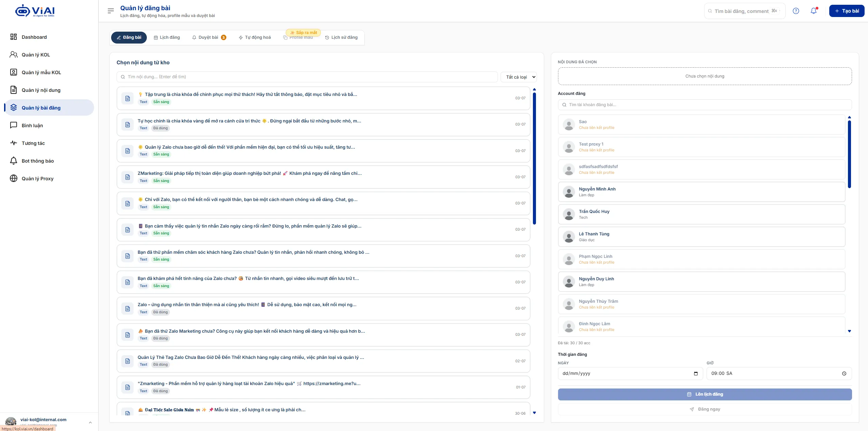Click the Lên lịch đăng button

[x=705, y=394]
